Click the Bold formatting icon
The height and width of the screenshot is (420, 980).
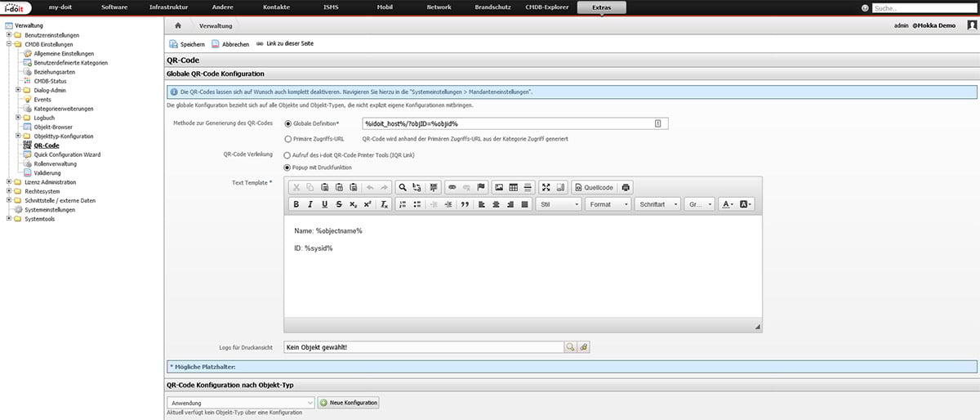pyautogui.click(x=296, y=204)
